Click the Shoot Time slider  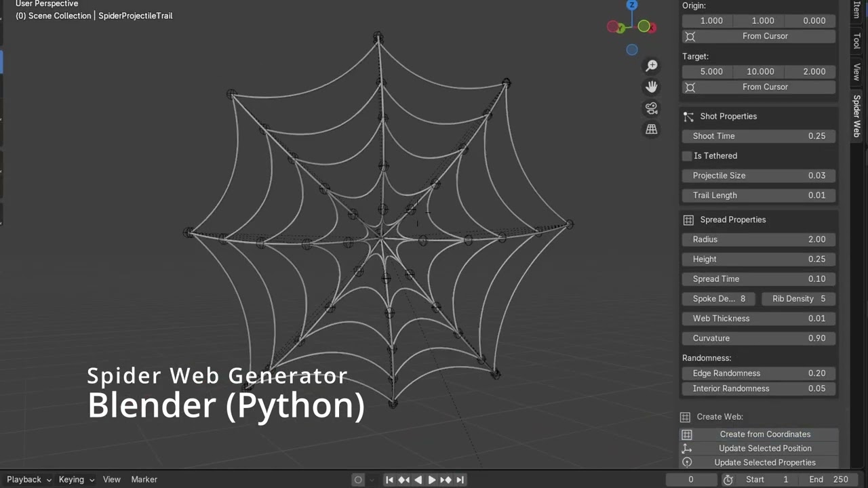759,136
